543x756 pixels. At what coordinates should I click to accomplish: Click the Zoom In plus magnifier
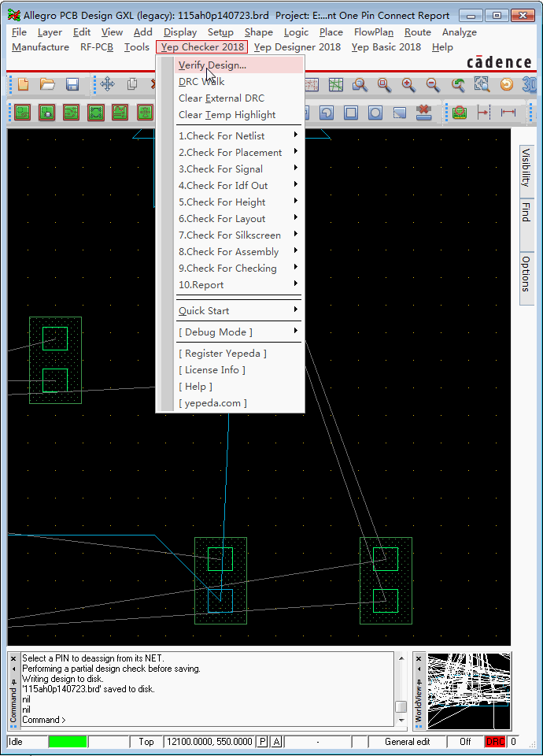point(408,85)
